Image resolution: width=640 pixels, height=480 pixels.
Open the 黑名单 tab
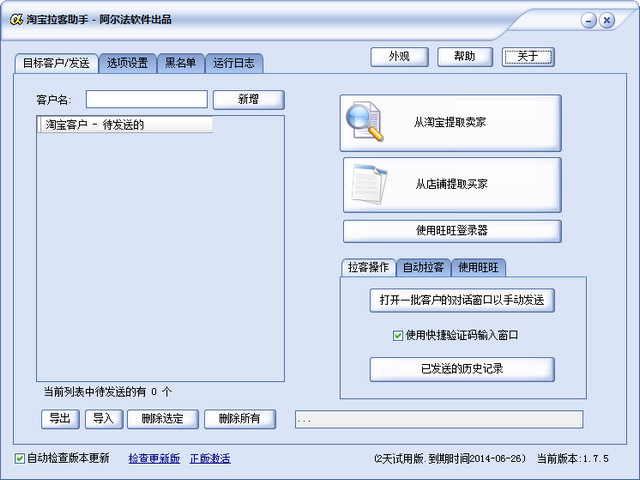(x=180, y=63)
